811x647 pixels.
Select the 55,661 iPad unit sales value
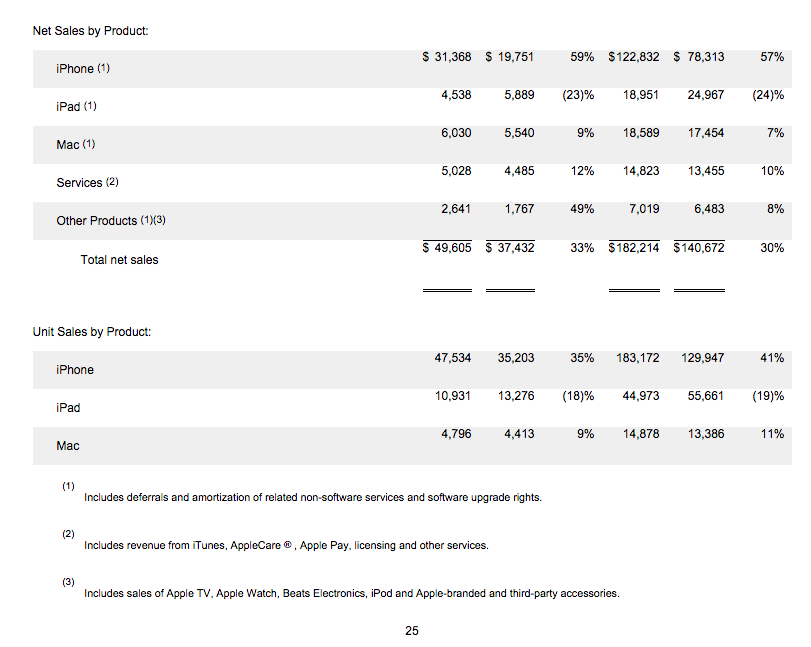tap(701, 396)
